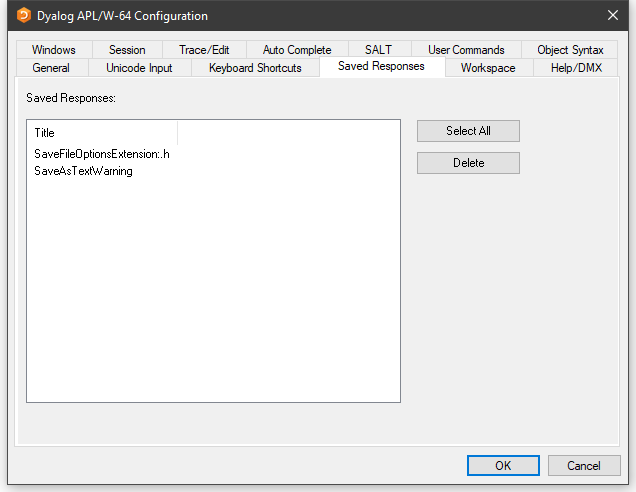
Task: Open the Object Syntax tab
Action: click(x=570, y=50)
